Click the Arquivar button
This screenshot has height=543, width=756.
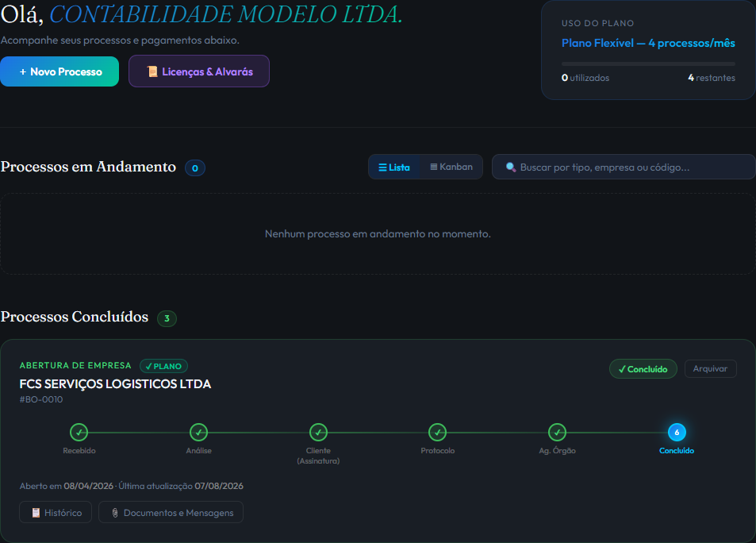point(710,369)
